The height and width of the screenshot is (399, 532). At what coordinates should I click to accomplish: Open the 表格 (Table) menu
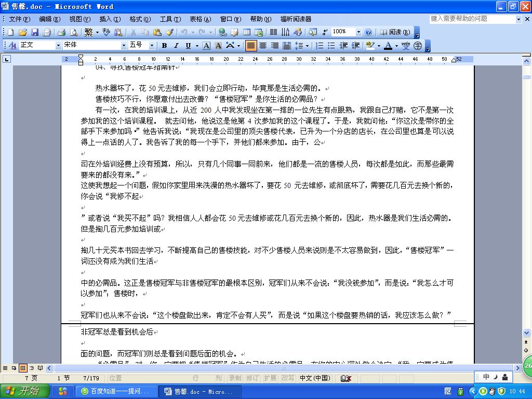tap(200, 19)
